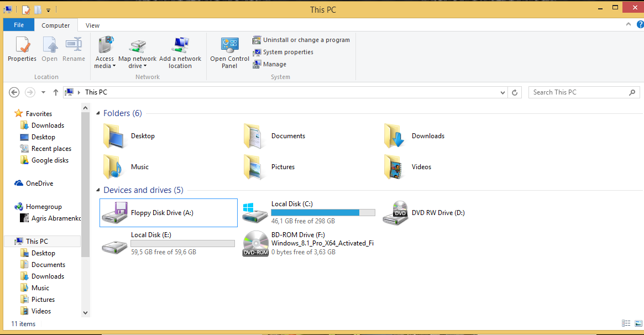Click Add a network location icon
Viewport: 644px width, 335px height.
[x=180, y=45]
